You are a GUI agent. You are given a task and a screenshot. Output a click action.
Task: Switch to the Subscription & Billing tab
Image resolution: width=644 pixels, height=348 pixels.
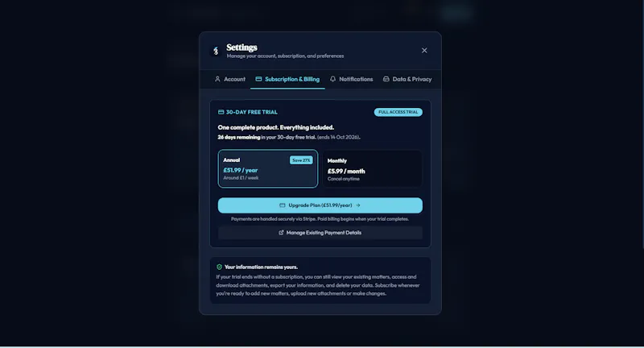(287, 79)
